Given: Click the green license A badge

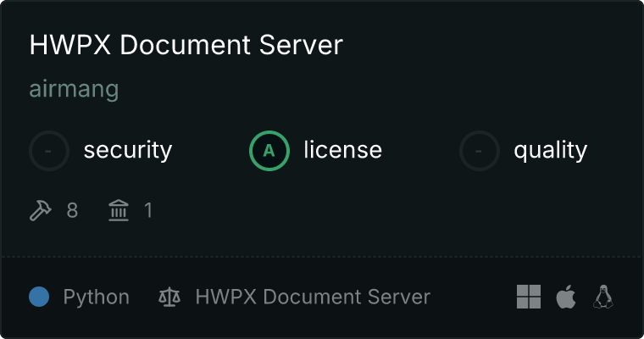Looking at the screenshot, I should tap(269, 151).
